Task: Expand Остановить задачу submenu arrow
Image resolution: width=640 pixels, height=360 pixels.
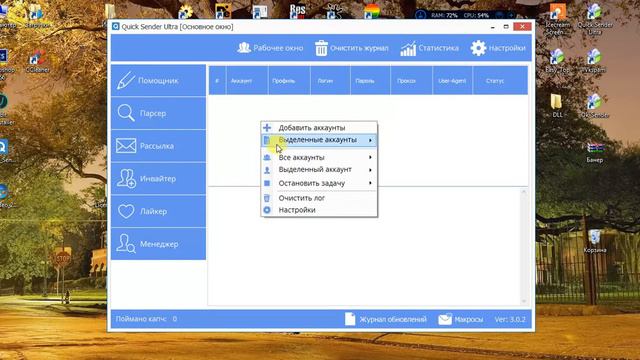Action: [370, 183]
